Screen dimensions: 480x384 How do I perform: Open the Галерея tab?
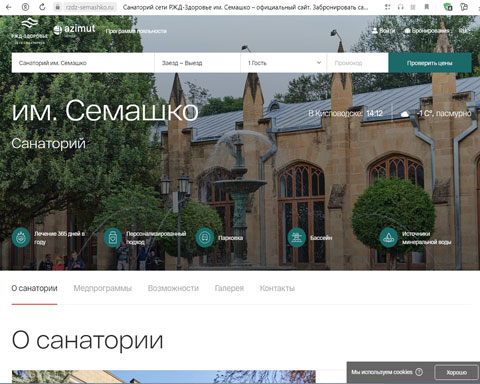[229, 288]
